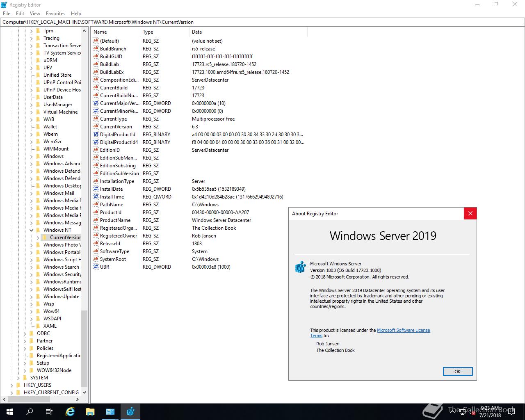Open the Windows Start menu
Screen dimensions: 525x420
coord(10,412)
